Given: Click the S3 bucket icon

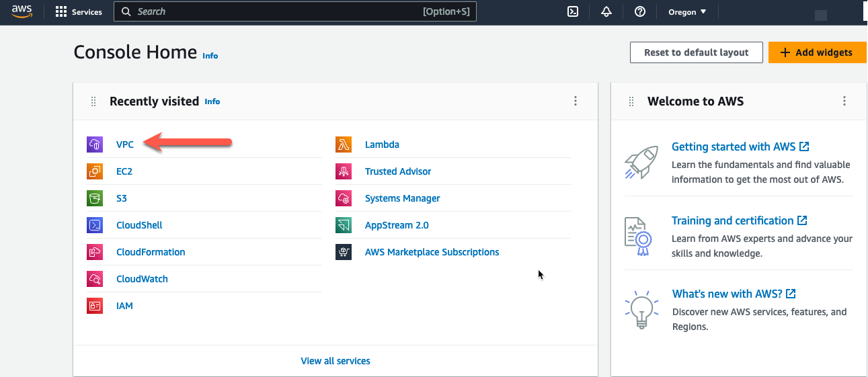Looking at the screenshot, I should click(95, 198).
